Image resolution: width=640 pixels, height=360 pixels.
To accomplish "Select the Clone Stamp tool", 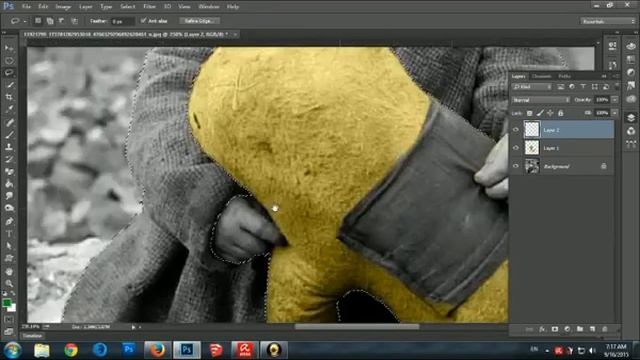I will [x=9, y=147].
